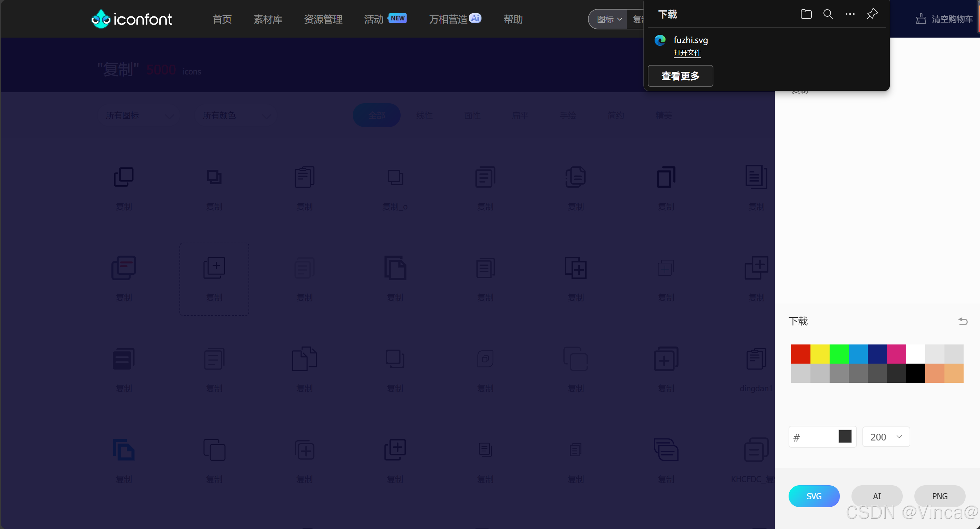Click the undo arrow in the 下载 panel
Image resolution: width=980 pixels, height=529 pixels.
coord(963,321)
